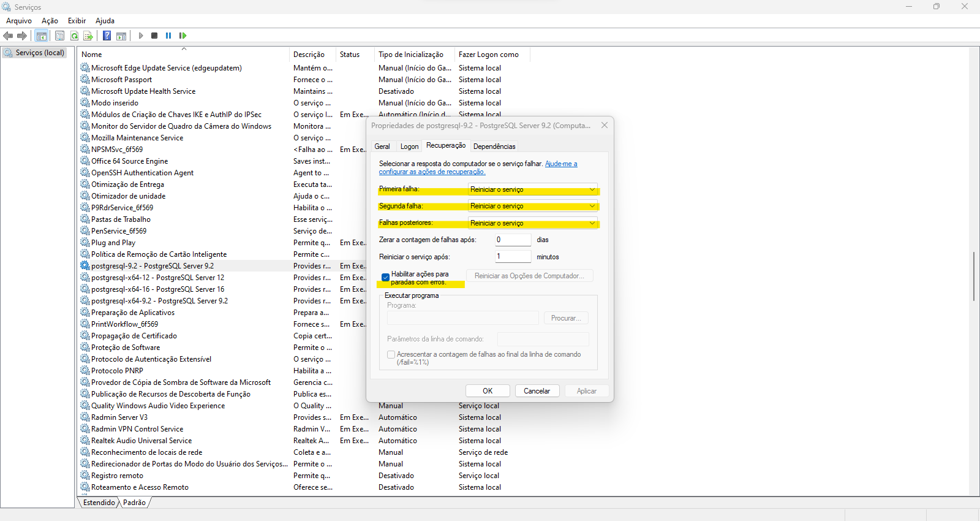Expand the 'Segunda falha' dropdown

(x=532, y=206)
